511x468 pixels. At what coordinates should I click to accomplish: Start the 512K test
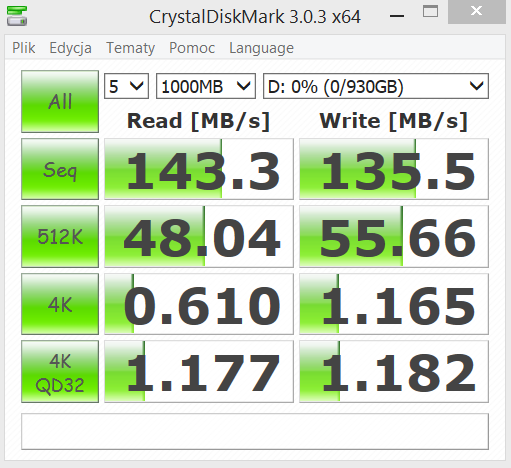[x=60, y=236]
